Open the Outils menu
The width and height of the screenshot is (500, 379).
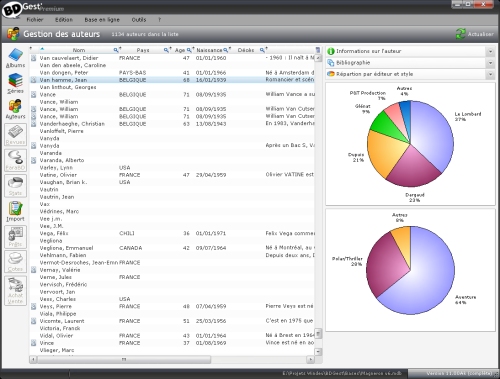(139, 20)
